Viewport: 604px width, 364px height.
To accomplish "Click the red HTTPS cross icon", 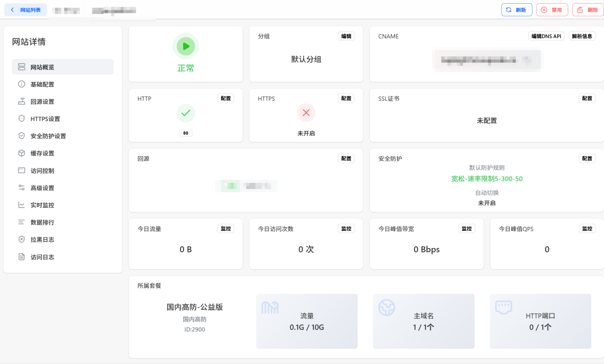I will point(306,113).
